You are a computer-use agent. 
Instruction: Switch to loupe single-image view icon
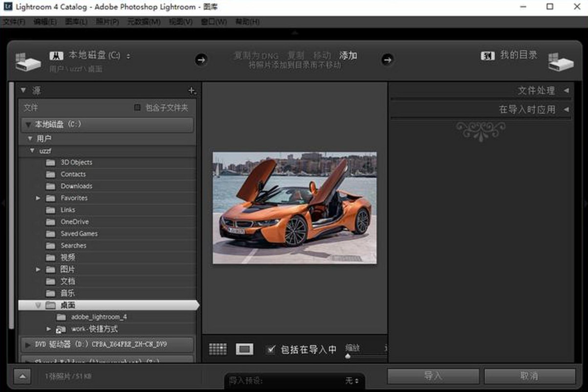click(244, 349)
